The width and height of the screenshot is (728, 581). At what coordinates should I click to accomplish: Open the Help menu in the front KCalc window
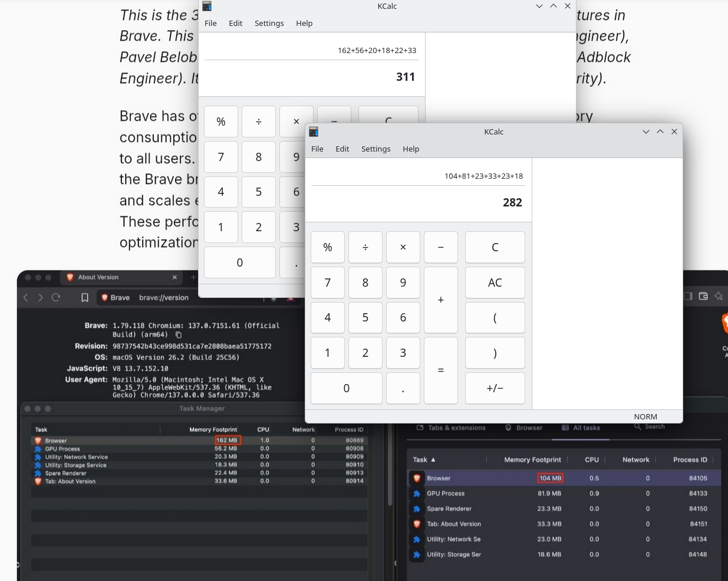[x=411, y=149]
